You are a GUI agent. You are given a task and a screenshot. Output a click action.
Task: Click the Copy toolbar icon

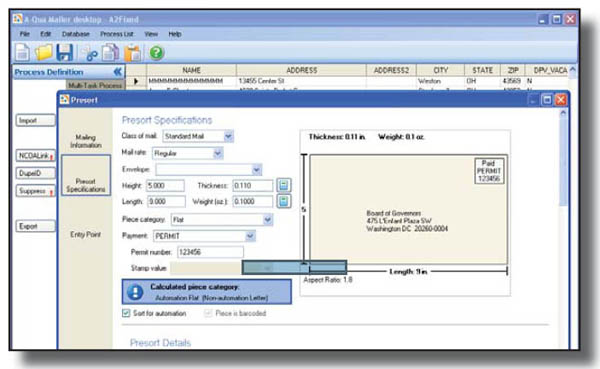[x=110, y=53]
